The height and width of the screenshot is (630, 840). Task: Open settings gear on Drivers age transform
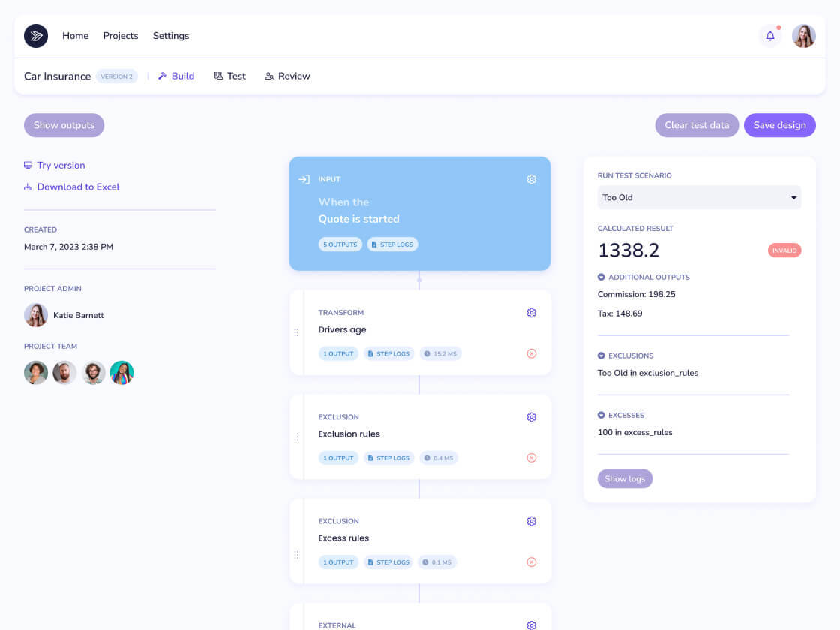click(531, 312)
